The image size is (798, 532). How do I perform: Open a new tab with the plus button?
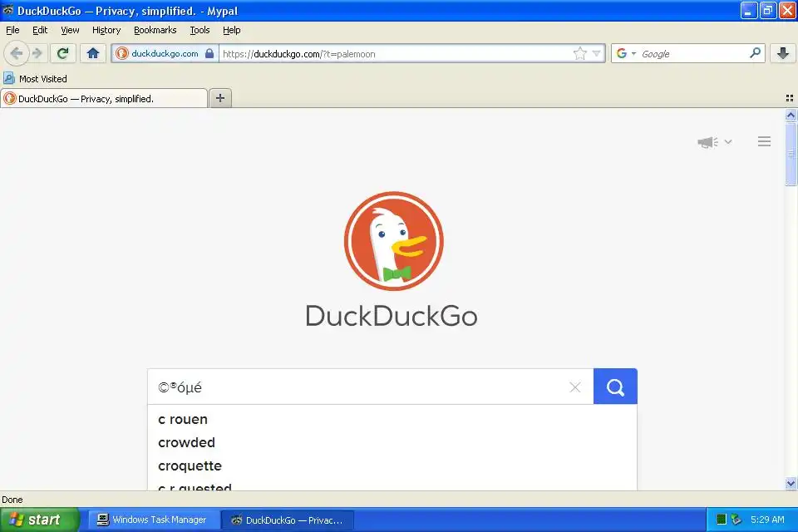tap(220, 98)
